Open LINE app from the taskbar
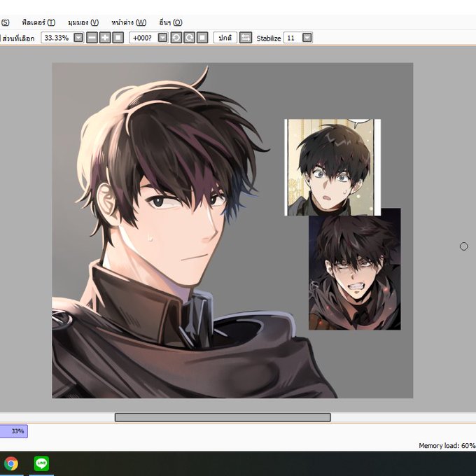Image resolution: width=476 pixels, height=476 pixels. [x=41, y=463]
